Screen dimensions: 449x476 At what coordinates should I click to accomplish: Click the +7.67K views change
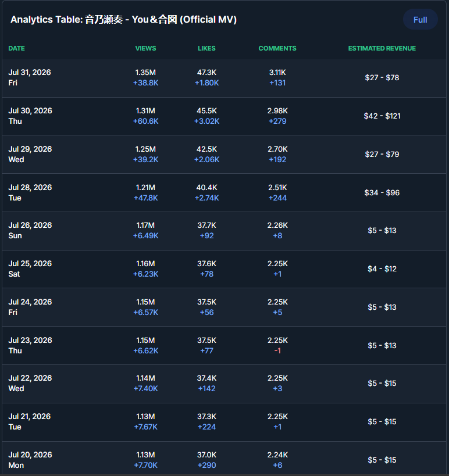click(x=145, y=427)
